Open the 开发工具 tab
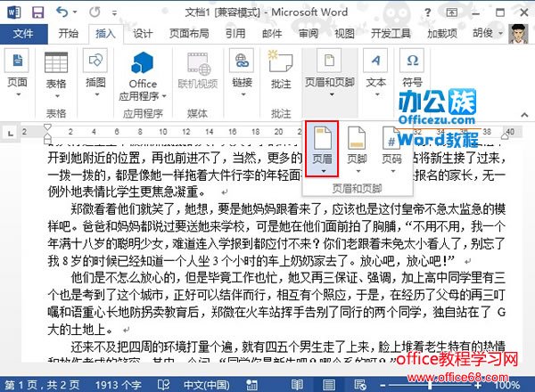This screenshot has height=392, width=535. 391,33
